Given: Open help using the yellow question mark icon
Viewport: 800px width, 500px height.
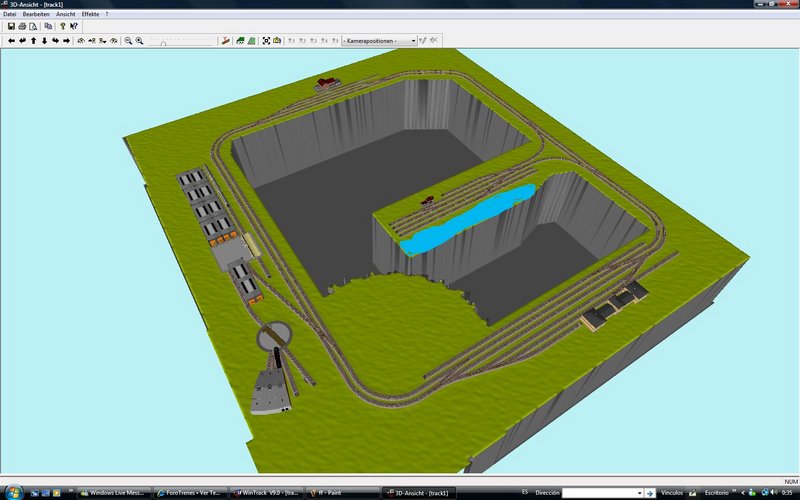Looking at the screenshot, I should click(x=63, y=26).
